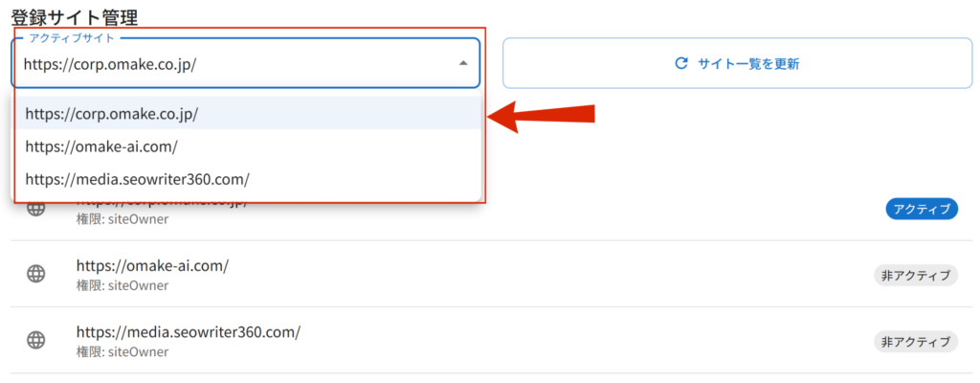Click the アクティブサイト floating field label
The height and width of the screenshot is (383, 980).
coord(72,38)
